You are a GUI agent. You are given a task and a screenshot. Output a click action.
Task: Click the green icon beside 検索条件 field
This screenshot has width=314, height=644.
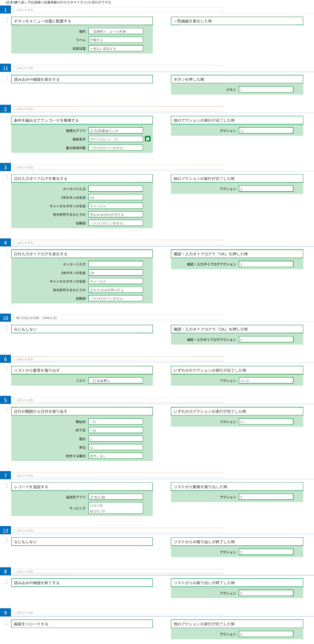click(x=148, y=139)
